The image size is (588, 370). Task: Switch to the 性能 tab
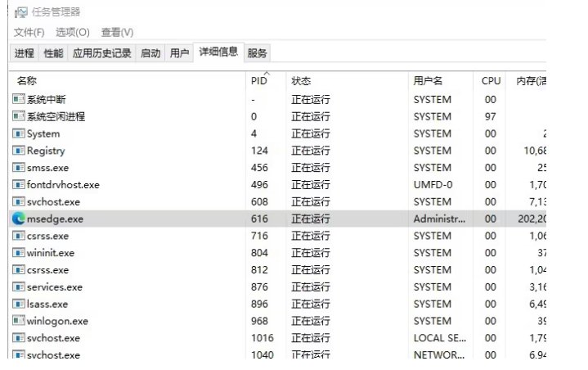tap(53, 53)
